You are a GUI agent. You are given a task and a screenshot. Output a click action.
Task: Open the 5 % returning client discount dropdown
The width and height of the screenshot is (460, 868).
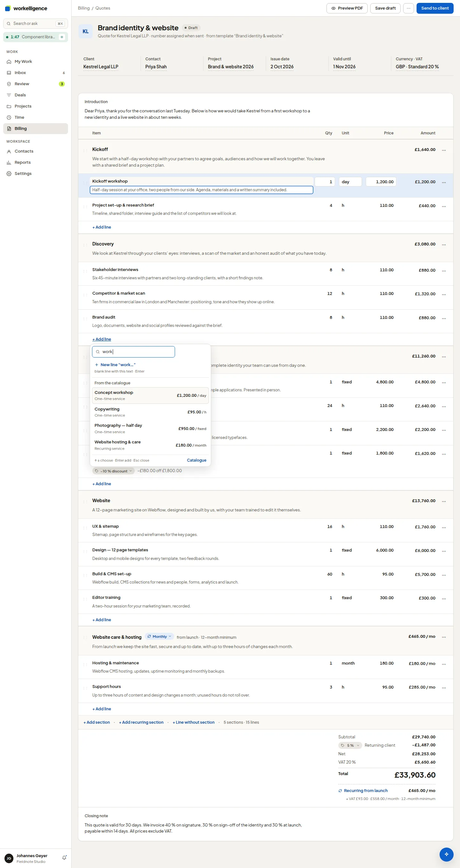tap(350, 745)
